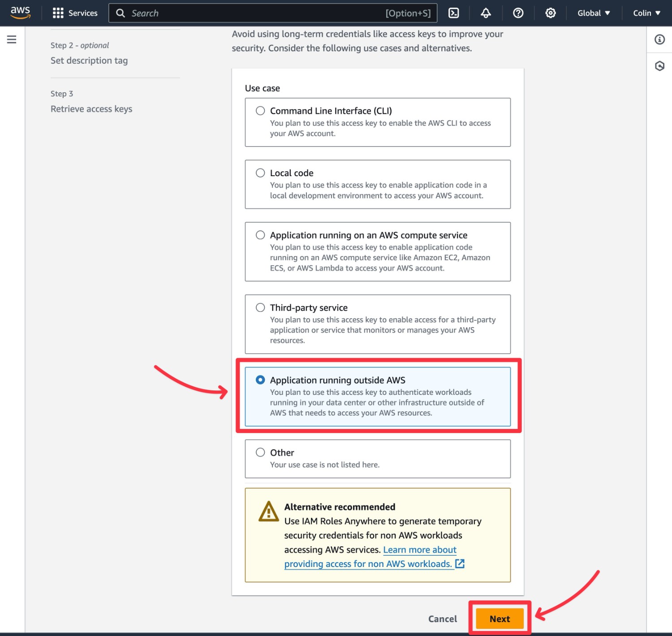Click 'Your use case is not listed here.'
Viewport: 672px width, 636px height.
click(x=325, y=465)
